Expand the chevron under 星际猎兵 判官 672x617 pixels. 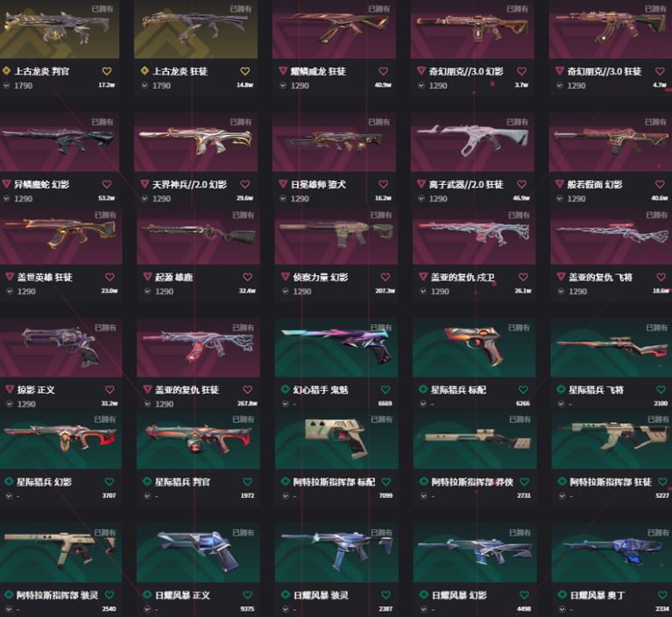147,496
